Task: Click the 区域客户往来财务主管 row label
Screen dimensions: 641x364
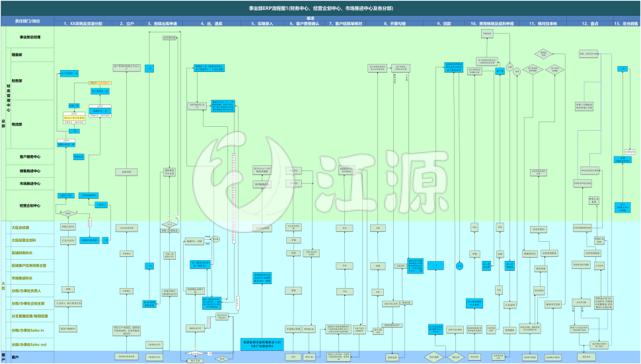Action: point(28,266)
